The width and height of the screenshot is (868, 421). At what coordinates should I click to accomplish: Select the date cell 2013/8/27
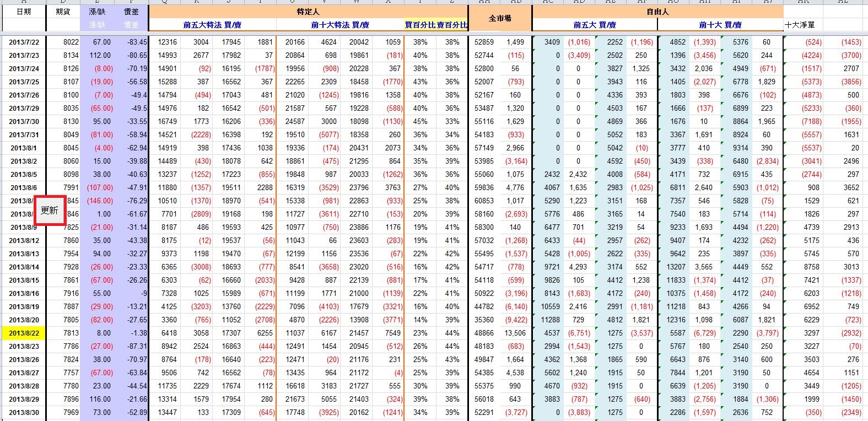[24, 373]
